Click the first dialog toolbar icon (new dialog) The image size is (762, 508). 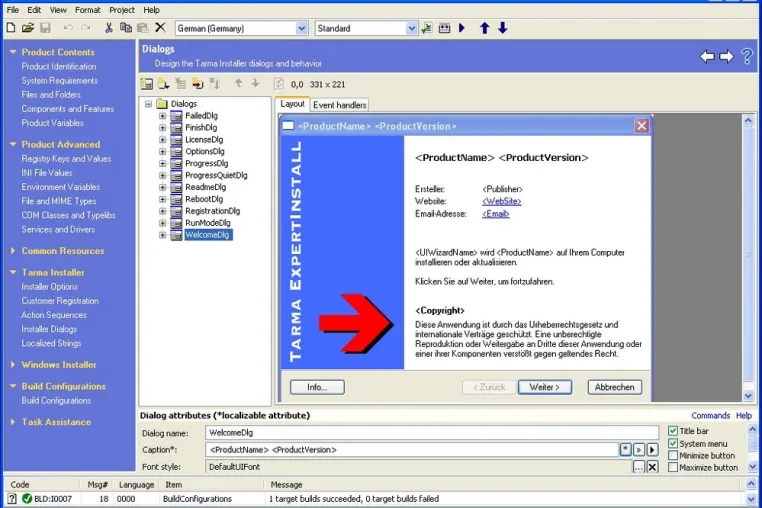(x=146, y=84)
